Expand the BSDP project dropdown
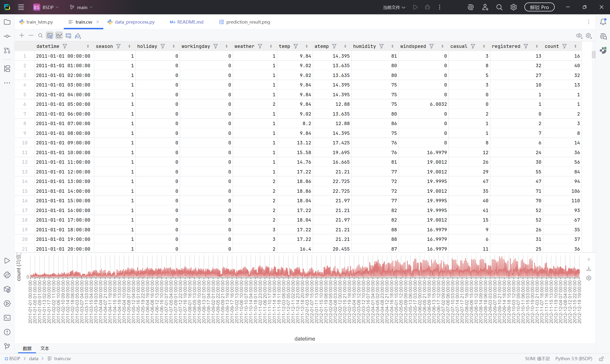The height and width of the screenshot is (364, 610). click(x=46, y=7)
